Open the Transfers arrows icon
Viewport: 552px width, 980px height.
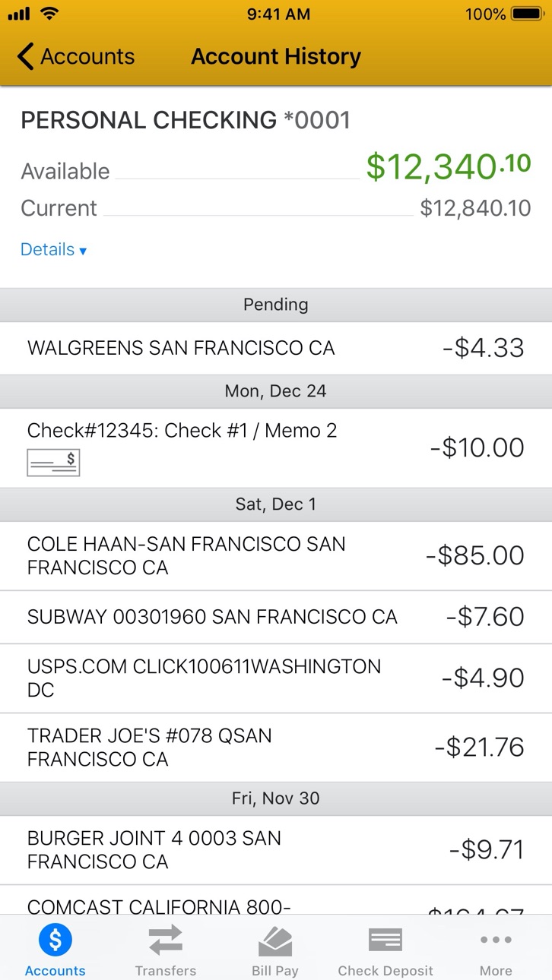(x=165, y=940)
